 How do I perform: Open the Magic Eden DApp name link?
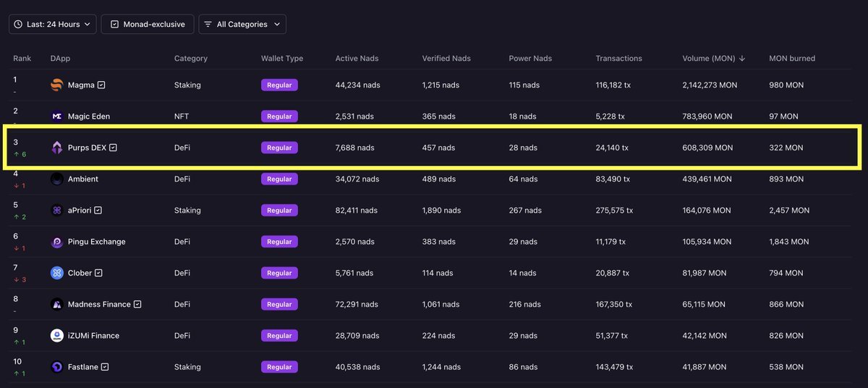[x=89, y=116]
